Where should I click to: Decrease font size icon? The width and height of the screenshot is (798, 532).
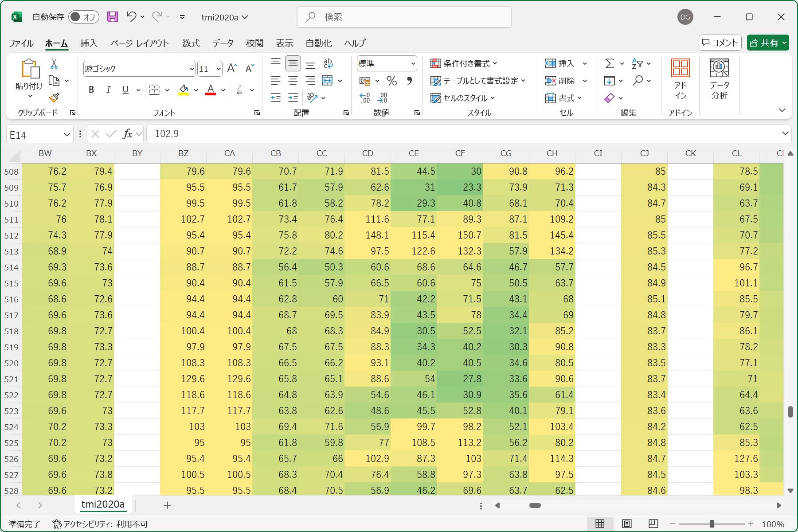click(x=250, y=68)
